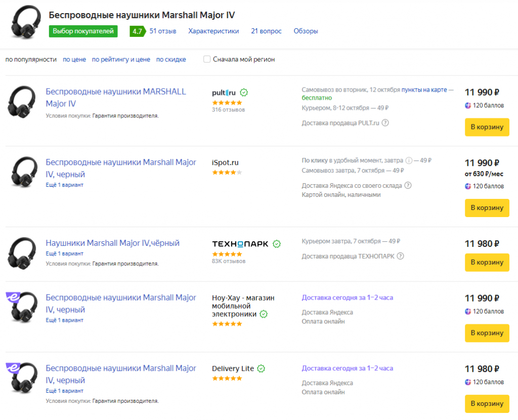Click the headphone thumbnail in iSpot.ru offer

tap(24, 172)
